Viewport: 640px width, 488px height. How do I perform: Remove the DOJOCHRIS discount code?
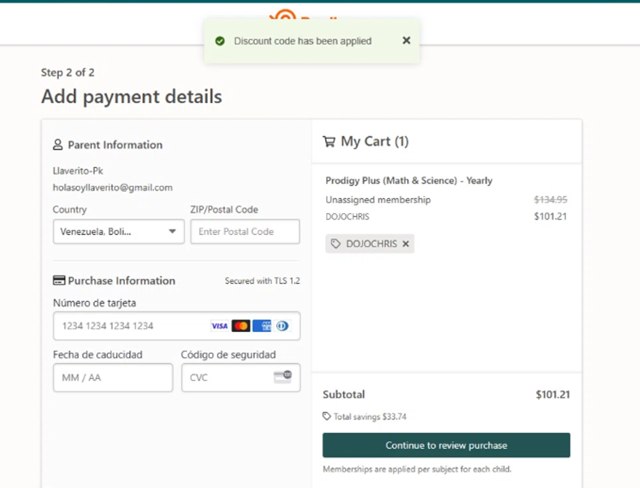[x=405, y=244]
